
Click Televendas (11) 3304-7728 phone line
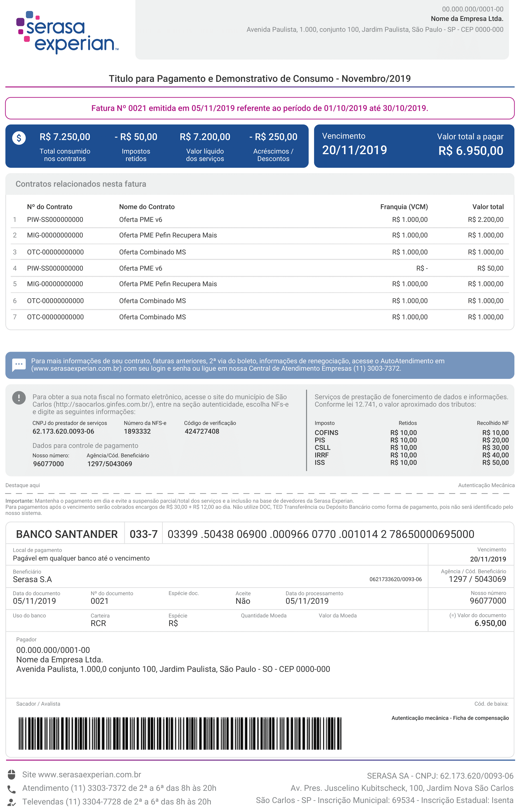tap(117, 802)
